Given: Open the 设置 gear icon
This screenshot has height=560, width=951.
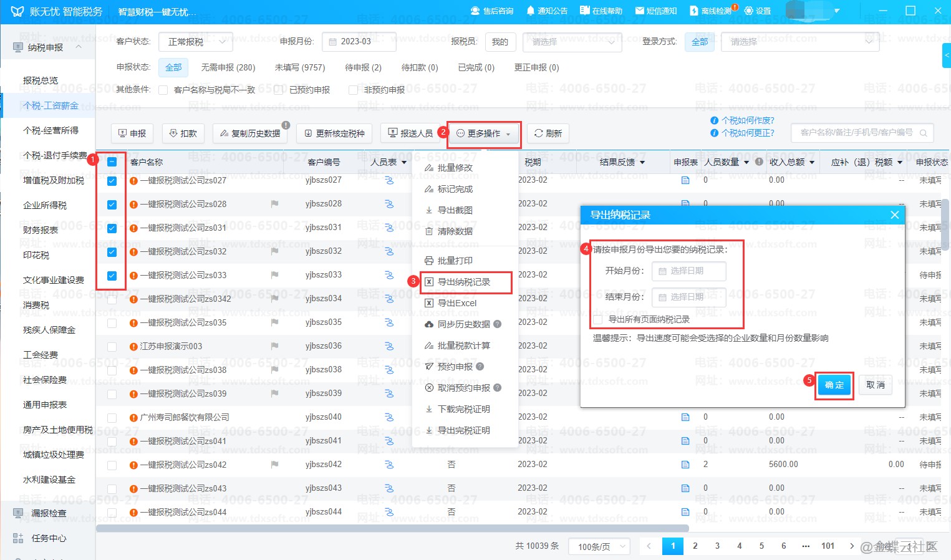Looking at the screenshot, I should tap(749, 11).
